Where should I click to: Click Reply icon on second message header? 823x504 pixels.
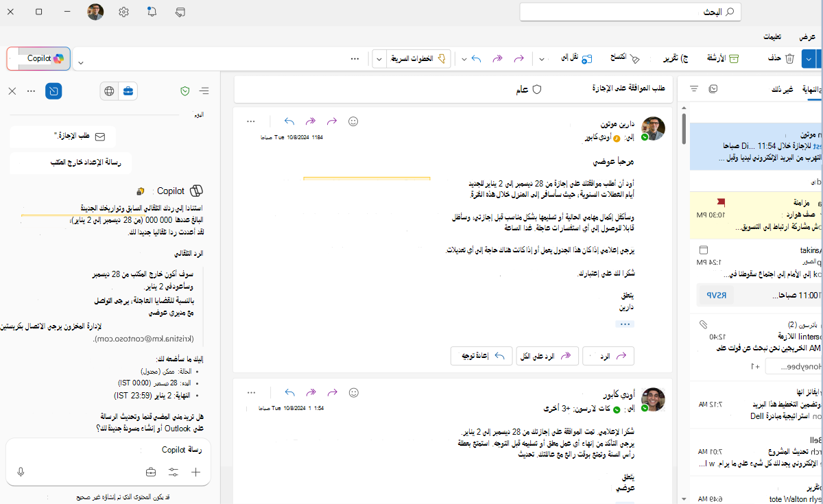tap(289, 393)
